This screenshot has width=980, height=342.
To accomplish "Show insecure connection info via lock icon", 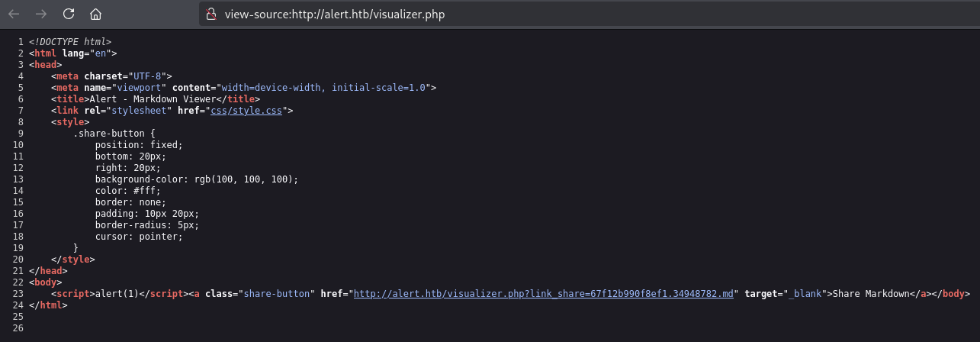I will click(212, 14).
